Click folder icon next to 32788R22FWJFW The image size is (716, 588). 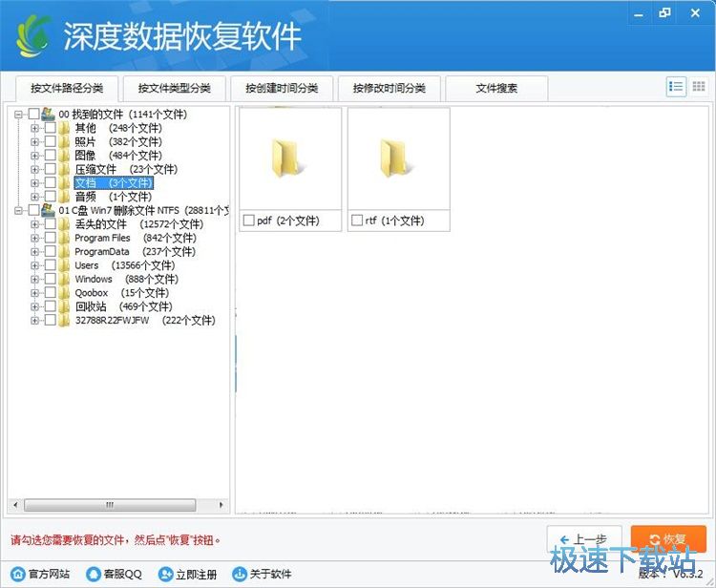point(64,320)
